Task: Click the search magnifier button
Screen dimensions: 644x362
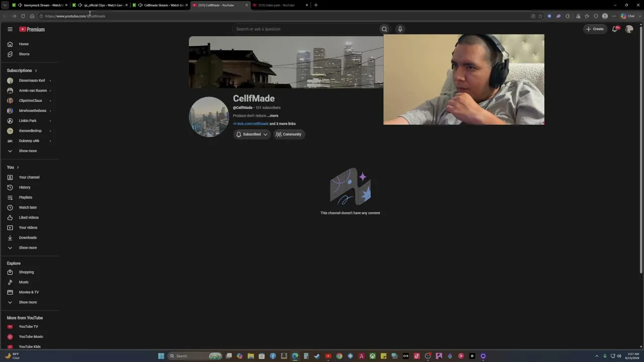Action: click(384, 29)
